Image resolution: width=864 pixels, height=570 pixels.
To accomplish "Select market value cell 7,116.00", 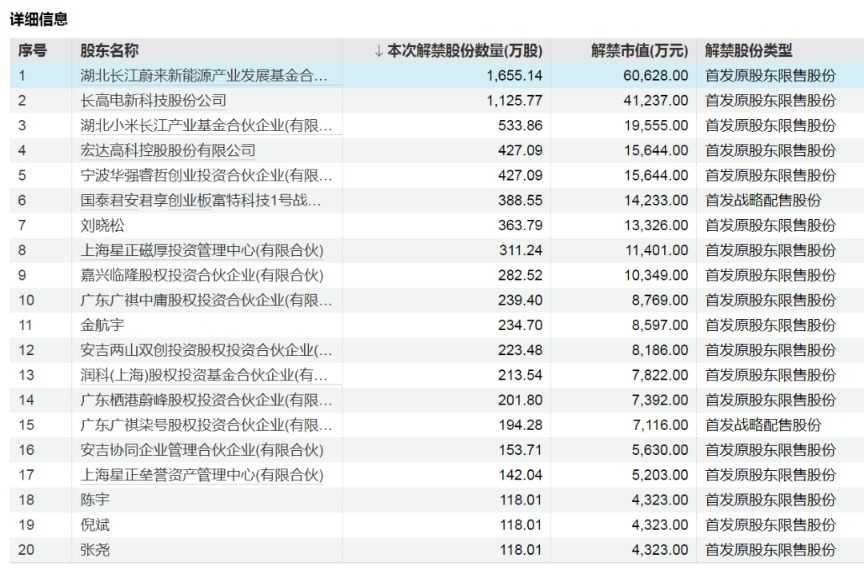I will pyautogui.click(x=660, y=425).
